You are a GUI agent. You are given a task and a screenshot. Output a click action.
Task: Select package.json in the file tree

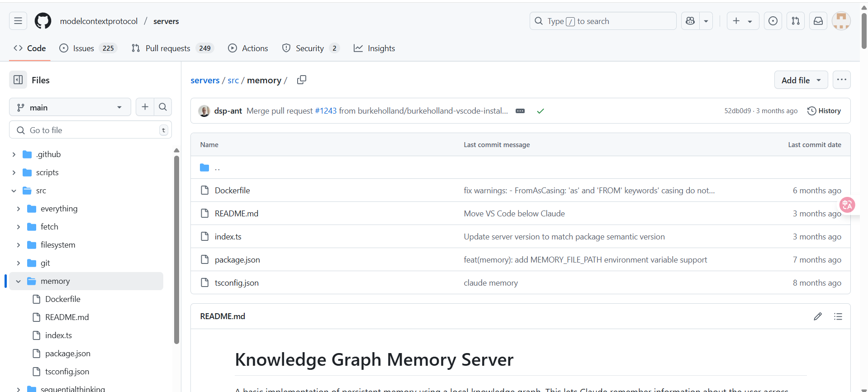coord(68,354)
